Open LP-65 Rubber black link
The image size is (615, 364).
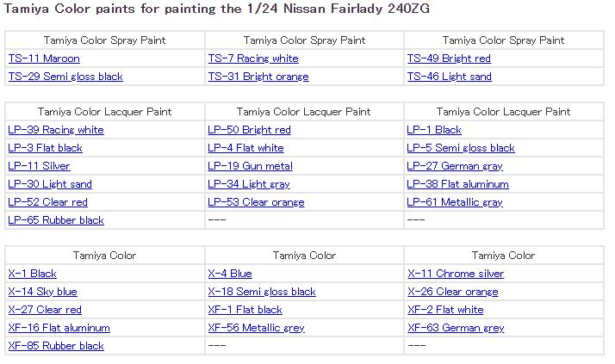[56, 220]
